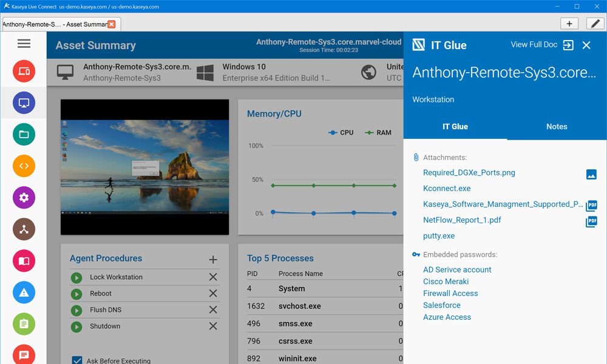The height and width of the screenshot is (364, 607).
Task: Remove the Reboot procedure
Action: pyautogui.click(x=213, y=293)
